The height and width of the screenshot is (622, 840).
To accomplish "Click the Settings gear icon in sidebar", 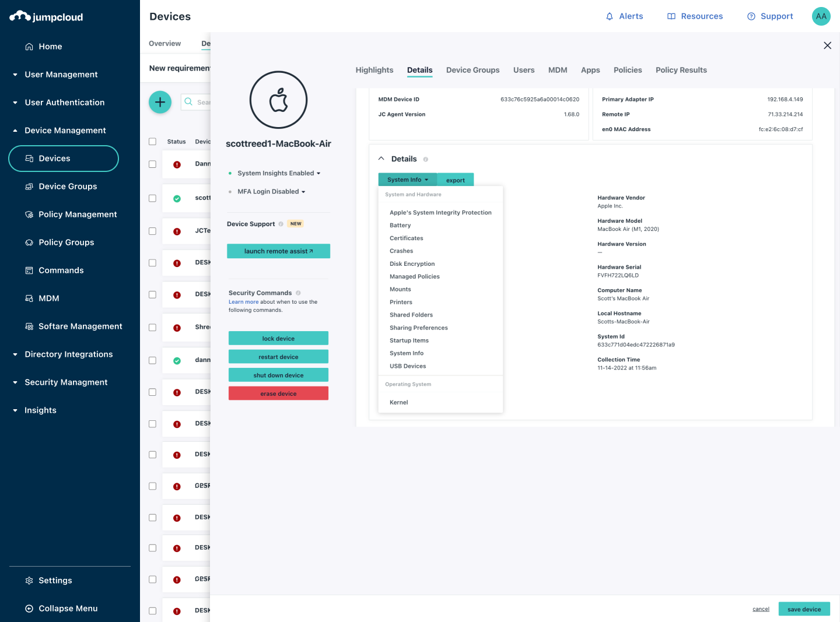I will [29, 581].
